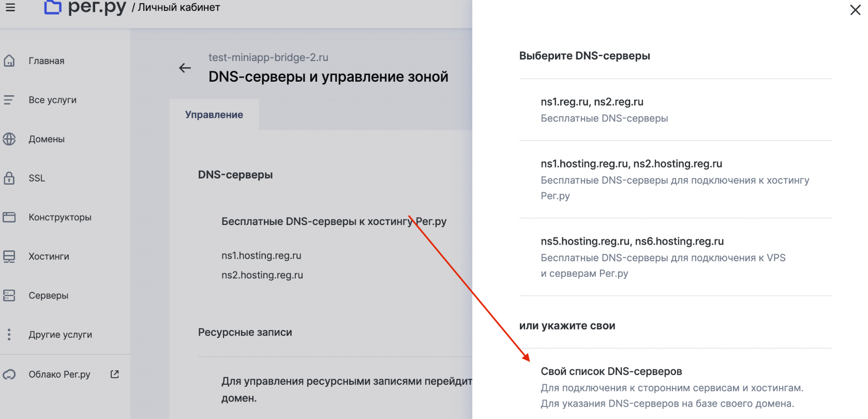Open the hamburger menu icon
Screen dimensions: 868x419
(x=10, y=7)
